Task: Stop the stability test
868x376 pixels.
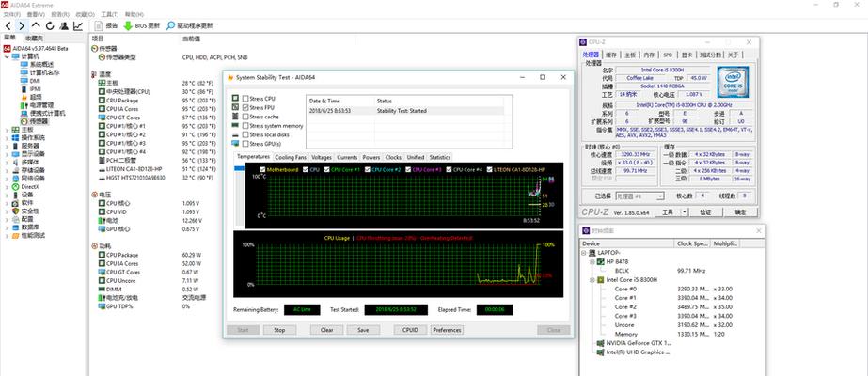Action: [x=279, y=330]
